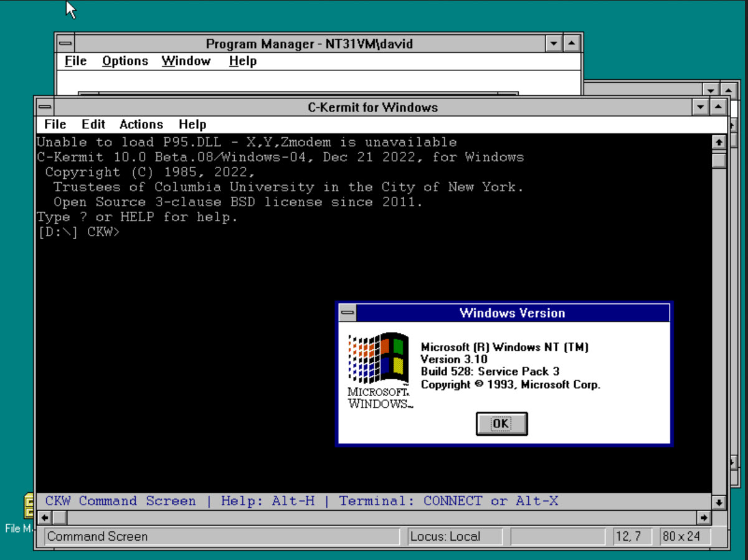Maximize the Program Manager window

coord(571,44)
